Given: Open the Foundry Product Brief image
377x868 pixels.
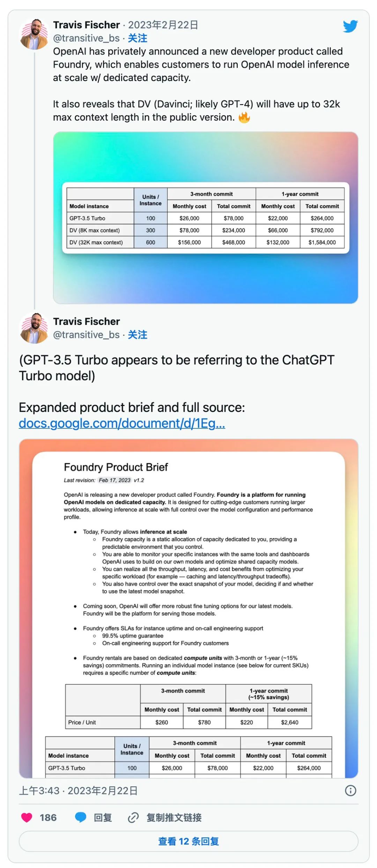Looking at the screenshot, I should coord(188,608).
